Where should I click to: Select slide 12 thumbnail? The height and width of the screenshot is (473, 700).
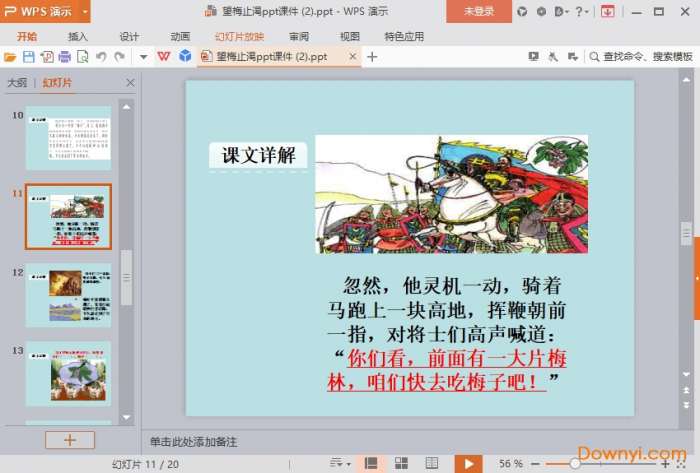68,295
